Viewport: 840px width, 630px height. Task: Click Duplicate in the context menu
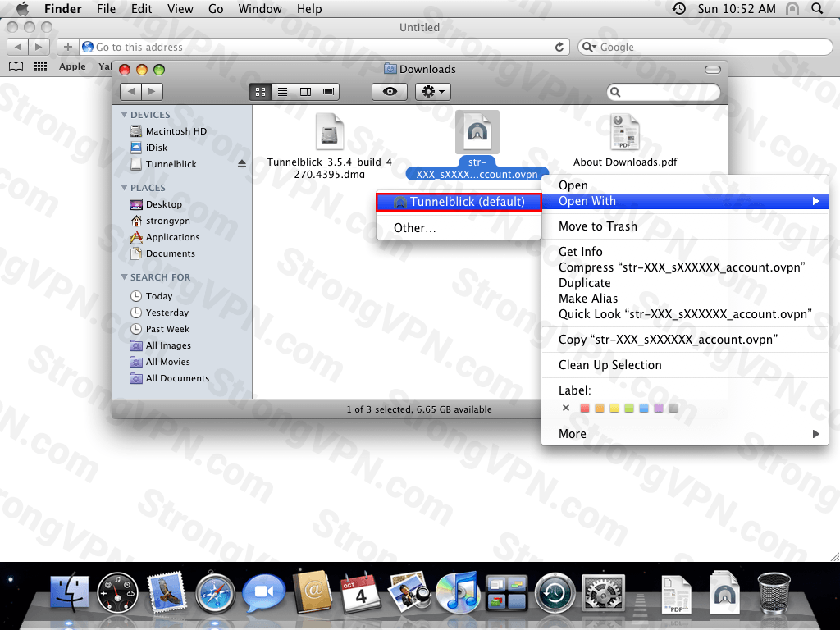(685, 283)
